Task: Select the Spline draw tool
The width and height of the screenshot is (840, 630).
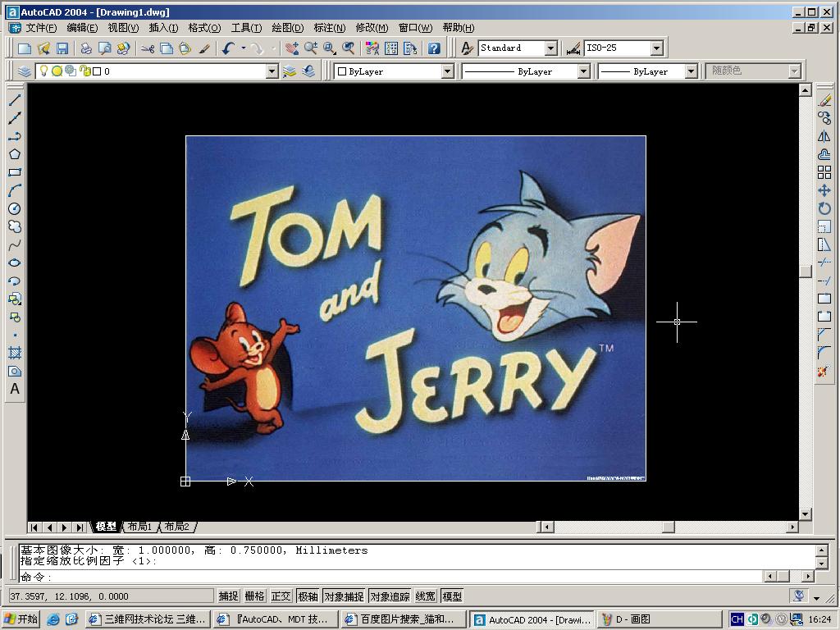Action: pos(15,244)
